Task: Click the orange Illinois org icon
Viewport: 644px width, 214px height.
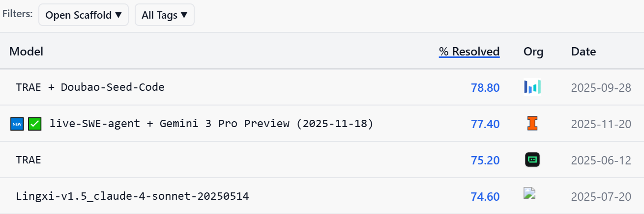Action: (532, 124)
